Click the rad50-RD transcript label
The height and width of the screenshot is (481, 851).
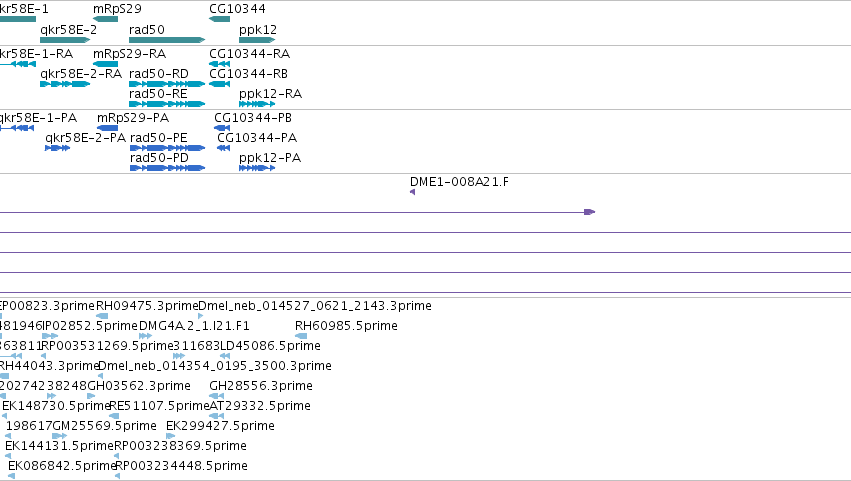pos(158,74)
